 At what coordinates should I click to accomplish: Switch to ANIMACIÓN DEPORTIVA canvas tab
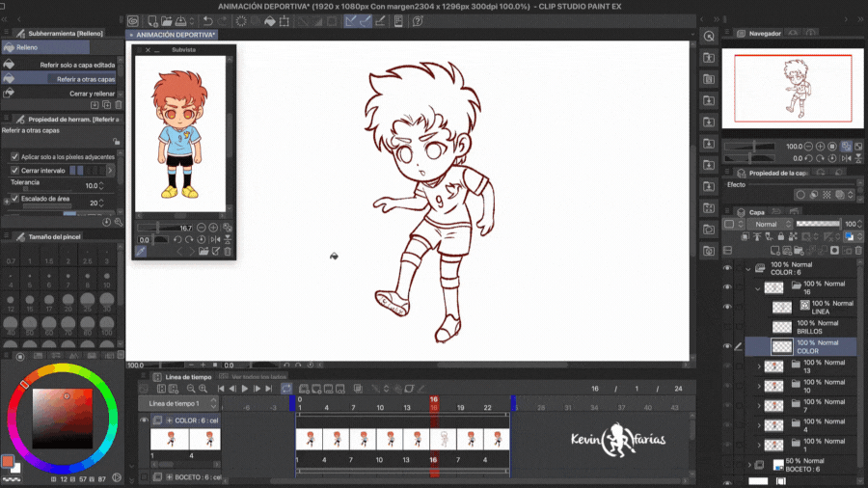pyautogui.click(x=173, y=35)
